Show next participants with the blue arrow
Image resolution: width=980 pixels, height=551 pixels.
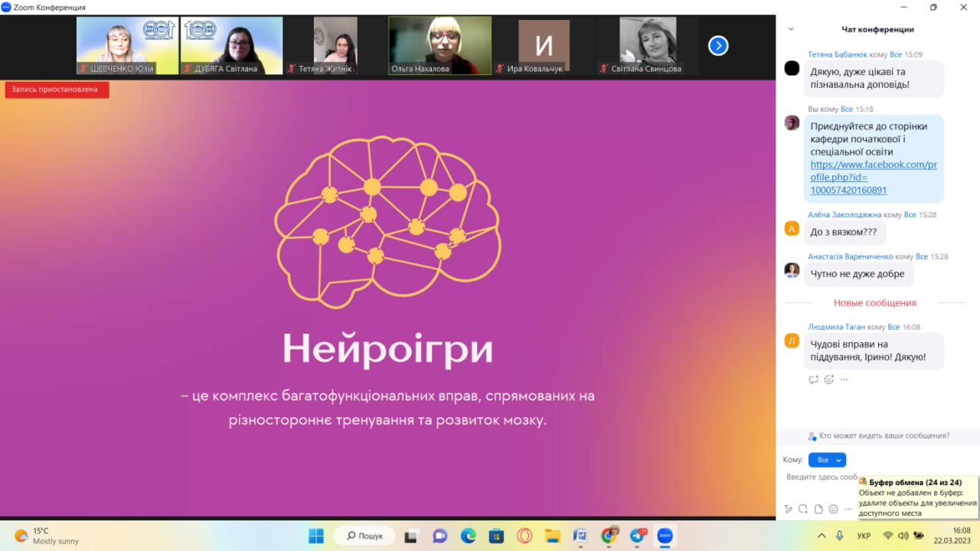[717, 46]
